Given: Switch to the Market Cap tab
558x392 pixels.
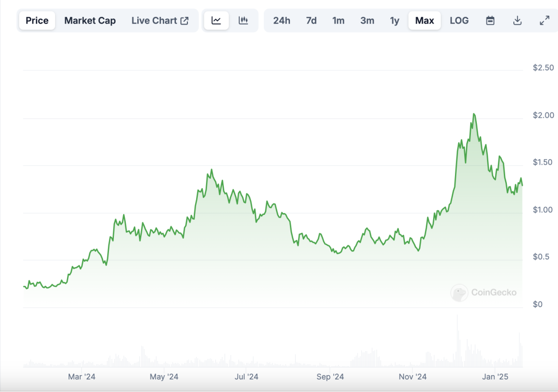Looking at the screenshot, I should coord(90,21).
